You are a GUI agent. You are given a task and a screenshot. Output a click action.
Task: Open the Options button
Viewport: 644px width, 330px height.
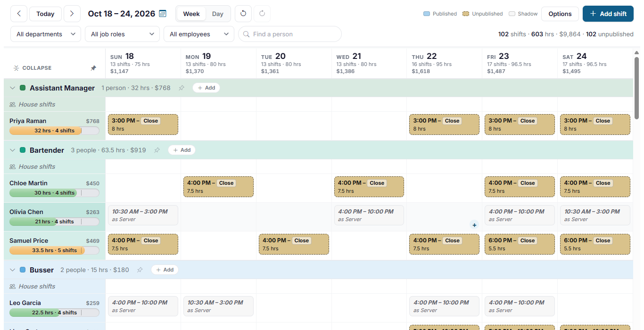(x=560, y=14)
